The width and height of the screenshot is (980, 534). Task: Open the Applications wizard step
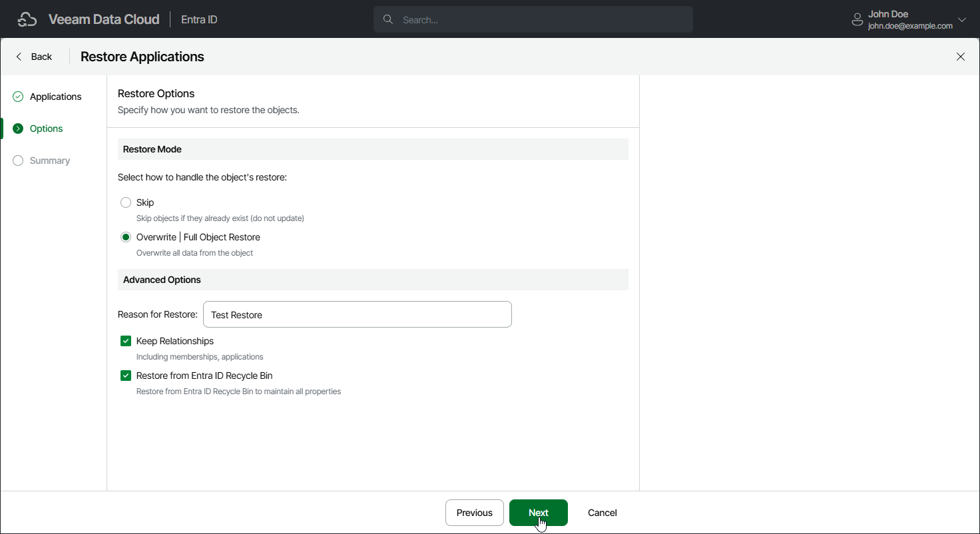click(x=55, y=97)
